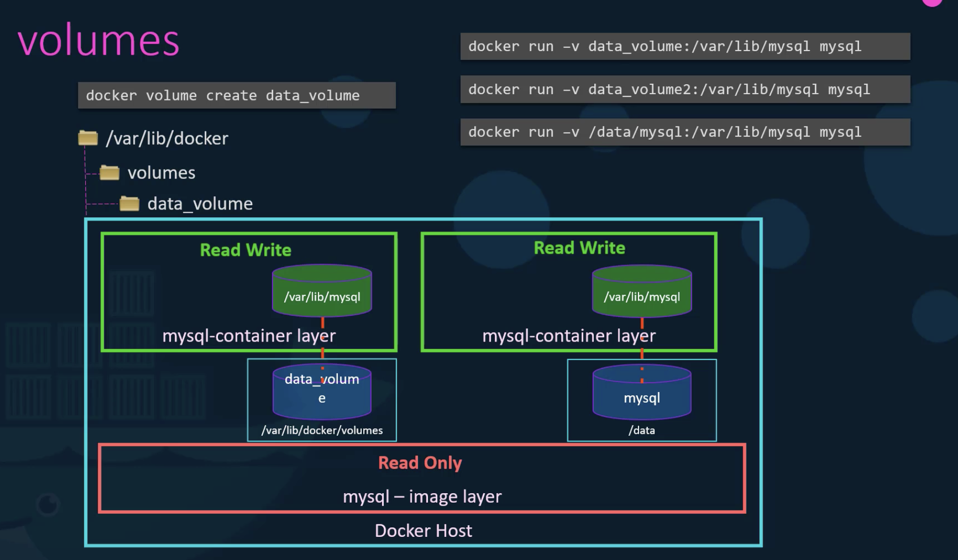This screenshot has height=560, width=958.
Task: Click the right green /var/lib/mysql cylinder
Action: tap(642, 291)
